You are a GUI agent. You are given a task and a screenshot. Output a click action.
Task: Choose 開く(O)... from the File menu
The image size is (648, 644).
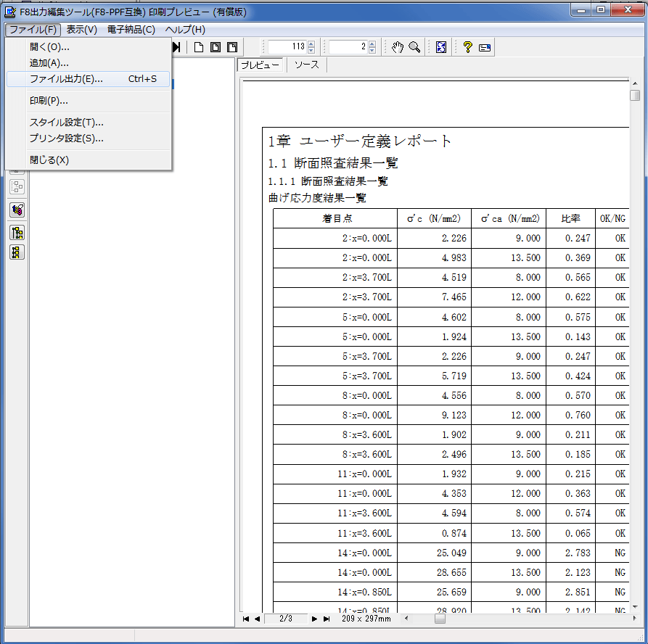pyautogui.click(x=89, y=47)
